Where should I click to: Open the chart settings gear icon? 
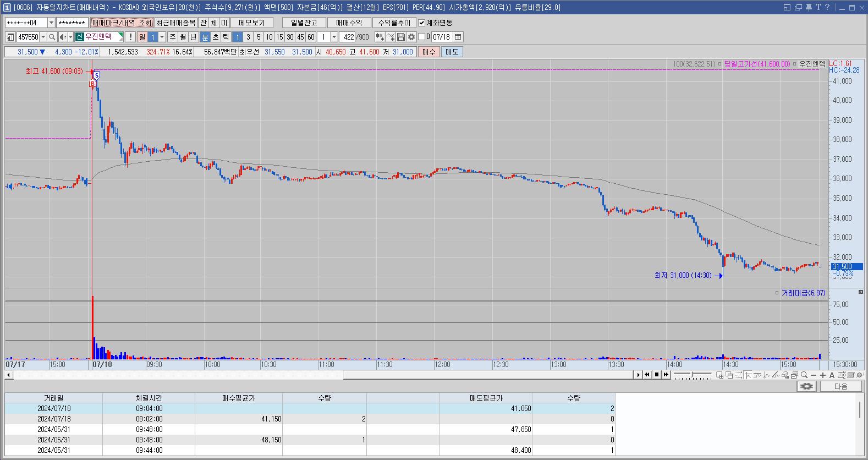(x=411, y=37)
